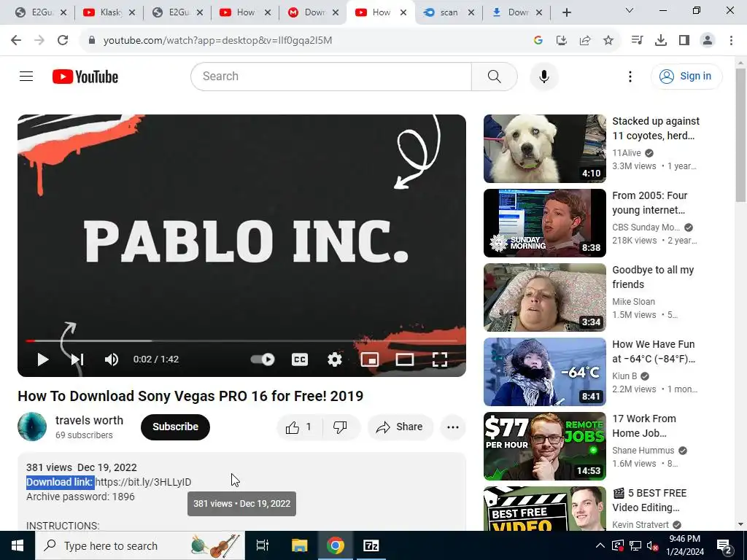Open File Explorer from the taskbar
Screen dimensions: 747x560
(x=300, y=545)
